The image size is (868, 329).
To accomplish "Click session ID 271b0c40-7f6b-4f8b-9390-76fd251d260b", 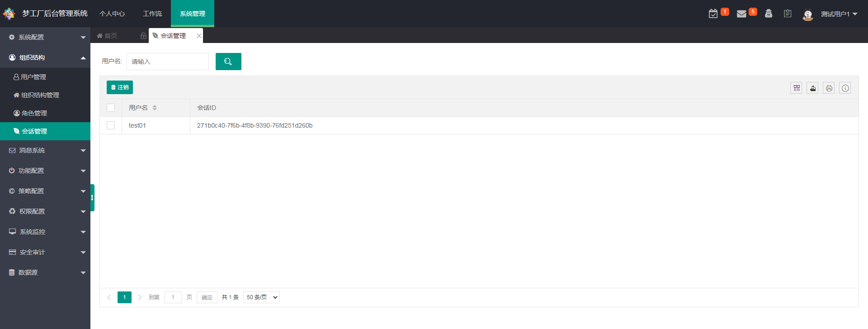I will point(255,125).
